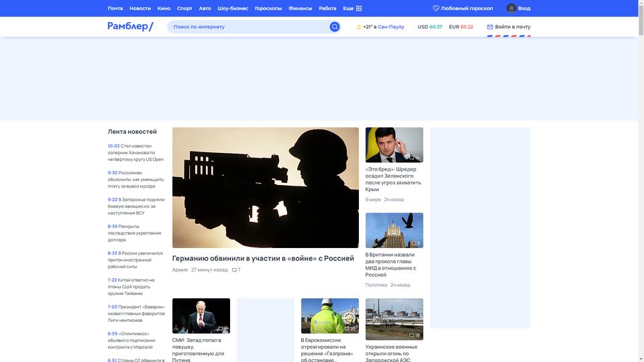Click the Армия category tag
The image size is (644, 362).
(180, 270)
